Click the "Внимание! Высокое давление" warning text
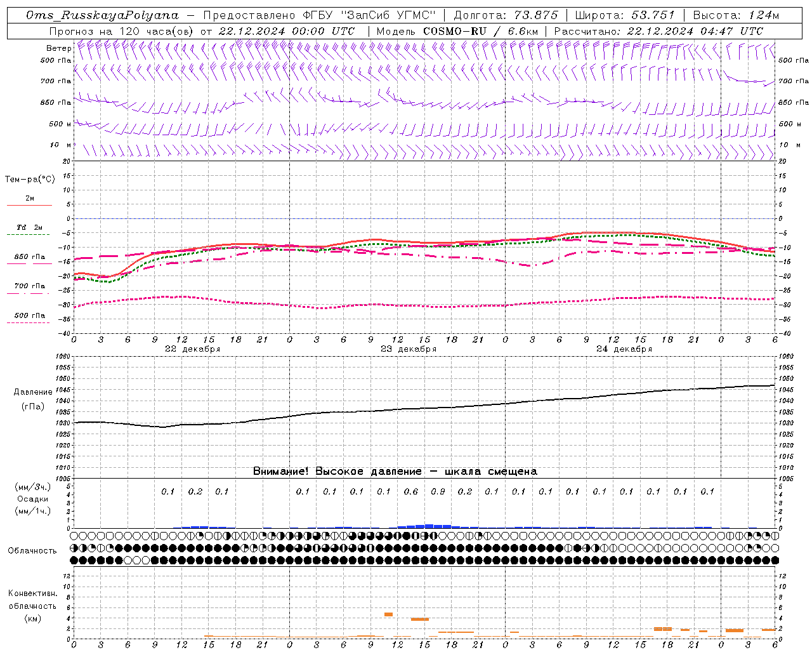The height and width of the screenshot is (650, 812). [337, 471]
